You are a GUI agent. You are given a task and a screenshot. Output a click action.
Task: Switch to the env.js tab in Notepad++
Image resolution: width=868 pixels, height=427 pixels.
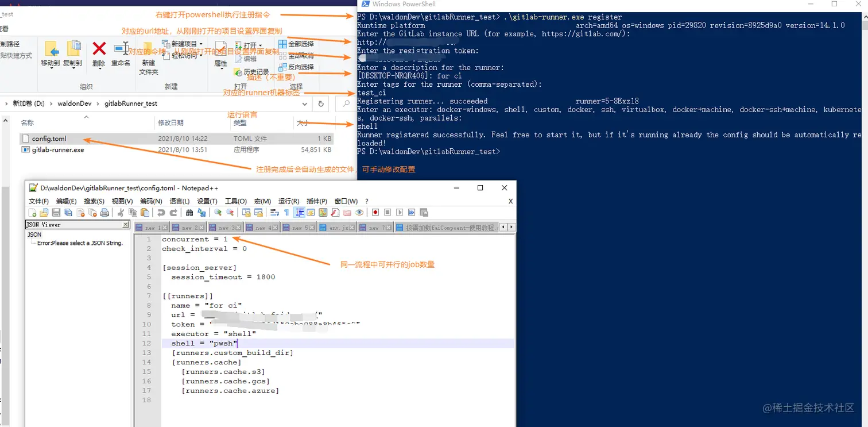click(x=338, y=228)
